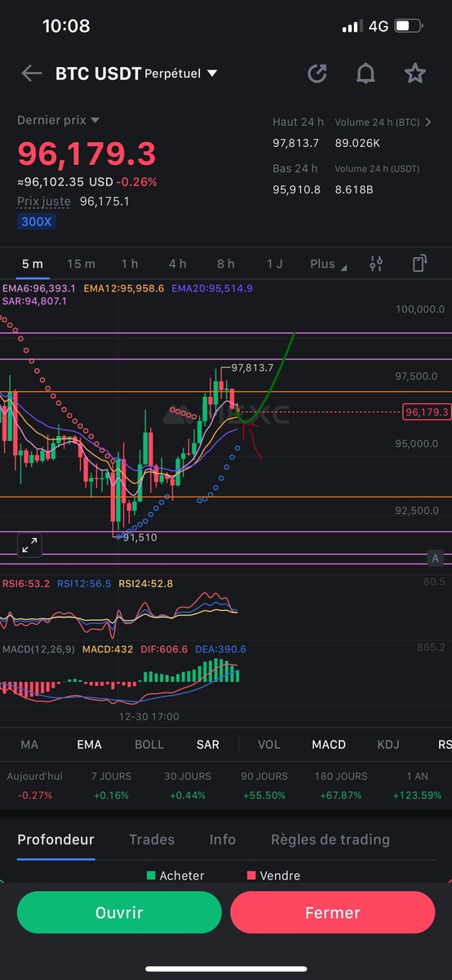Tap the 10:08 clock in status bar

click(x=66, y=26)
